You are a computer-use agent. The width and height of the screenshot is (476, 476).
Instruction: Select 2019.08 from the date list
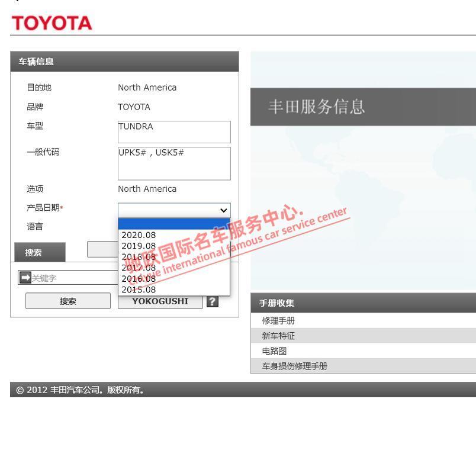coord(174,246)
